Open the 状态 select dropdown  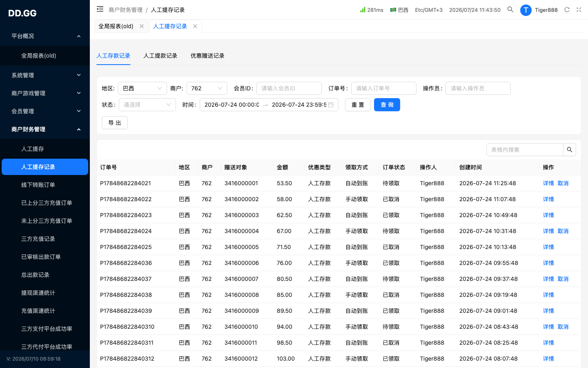[x=147, y=105]
